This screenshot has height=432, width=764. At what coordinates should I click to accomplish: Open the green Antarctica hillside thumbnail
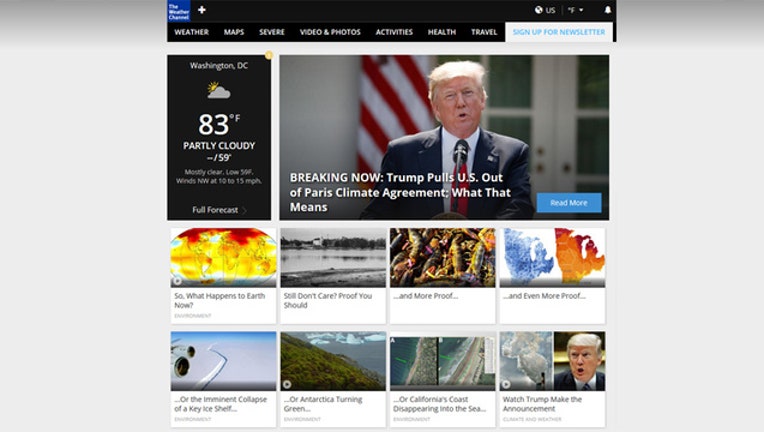(x=333, y=361)
